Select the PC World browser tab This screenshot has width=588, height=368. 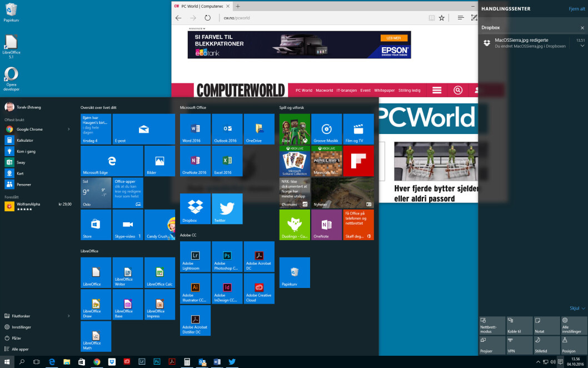pyautogui.click(x=202, y=6)
